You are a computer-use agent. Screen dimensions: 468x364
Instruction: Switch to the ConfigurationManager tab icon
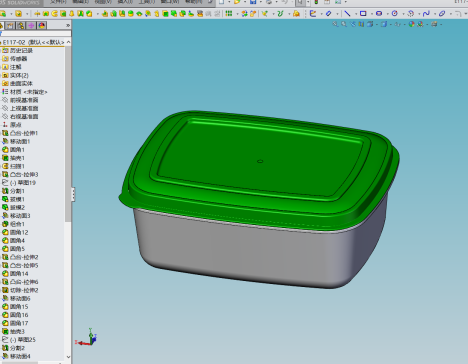(x=21, y=25)
